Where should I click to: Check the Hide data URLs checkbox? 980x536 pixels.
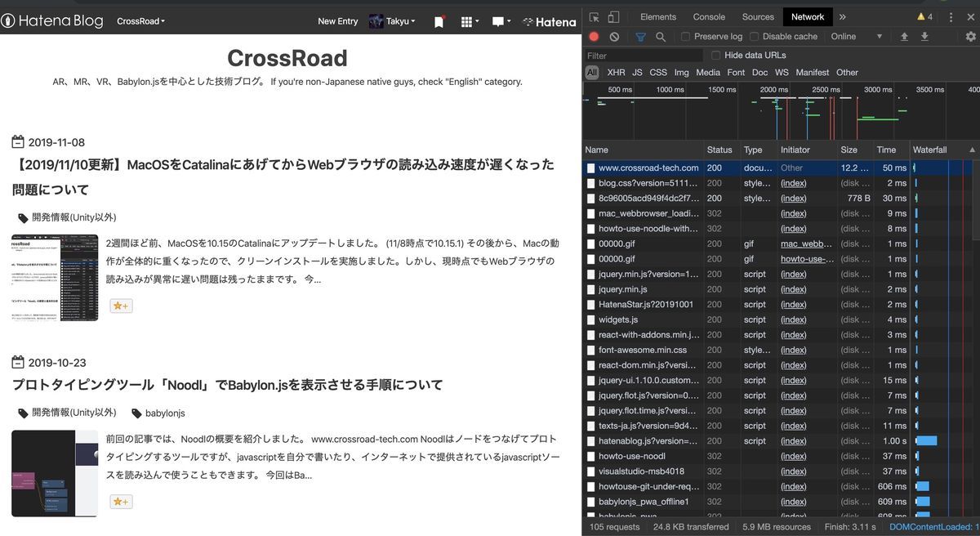716,56
